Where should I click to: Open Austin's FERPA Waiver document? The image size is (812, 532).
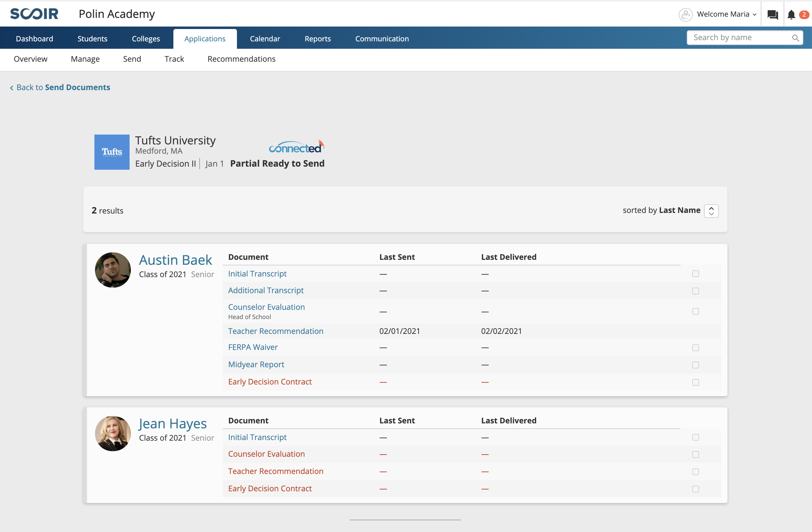tap(253, 347)
